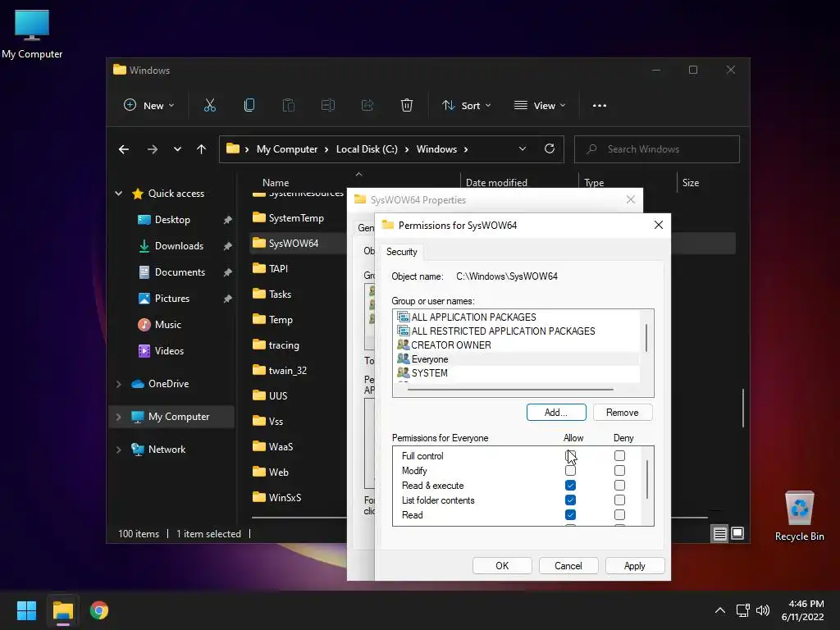Collapse the Quick access tree
The height and width of the screenshot is (630, 840).
click(118, 194)
